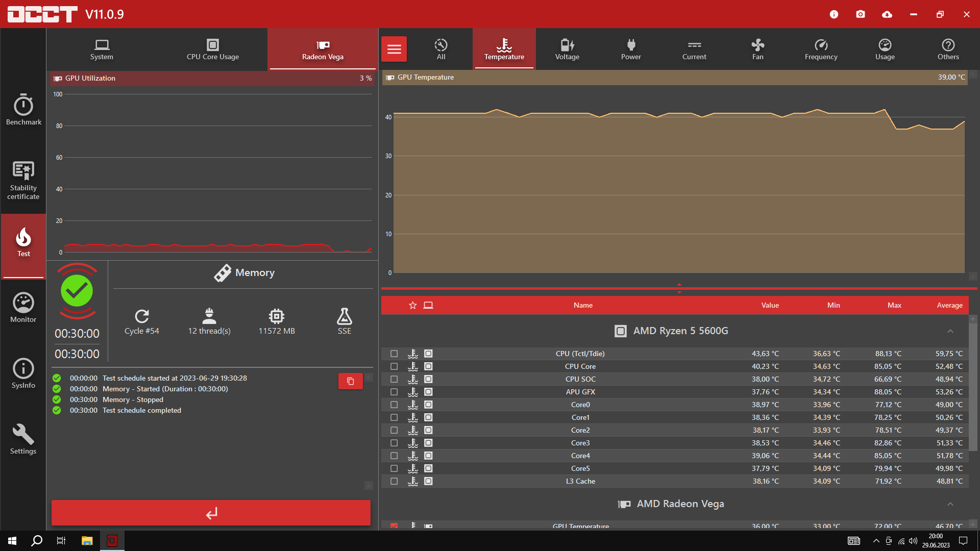
Task: Open the red hamburger menu button
Action: [394, 49]
